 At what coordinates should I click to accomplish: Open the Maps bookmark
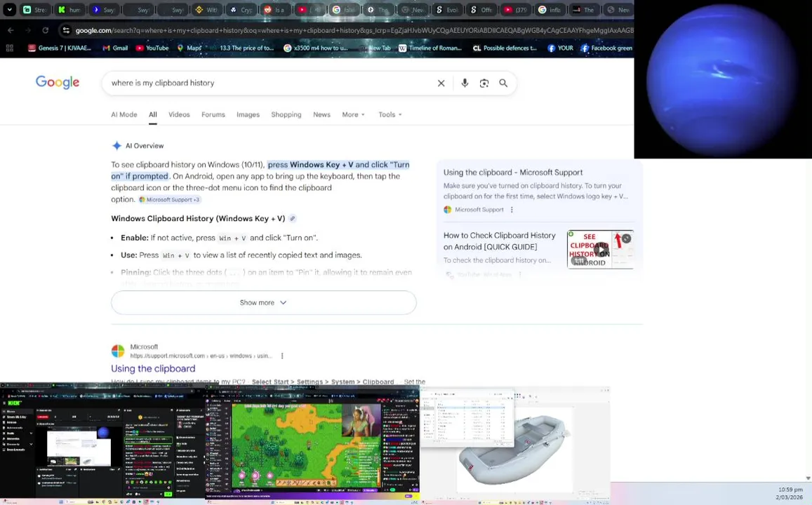(x=189, y=48)
